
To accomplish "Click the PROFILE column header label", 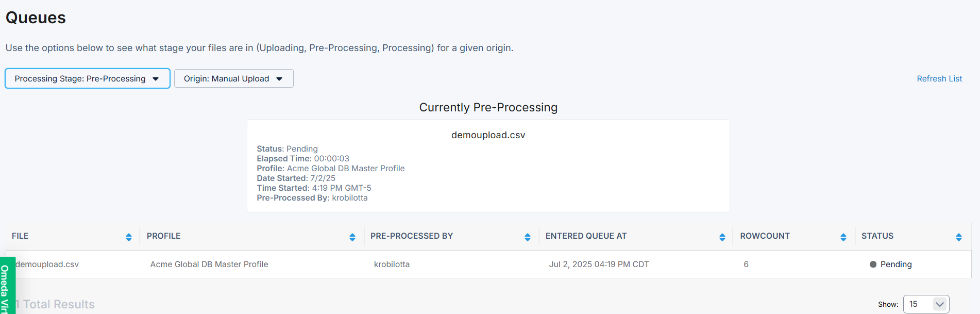I will point(164,236).
